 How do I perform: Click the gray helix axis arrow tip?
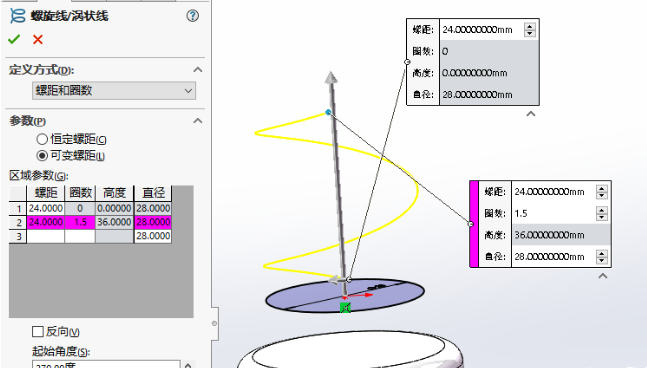(331, 77)
